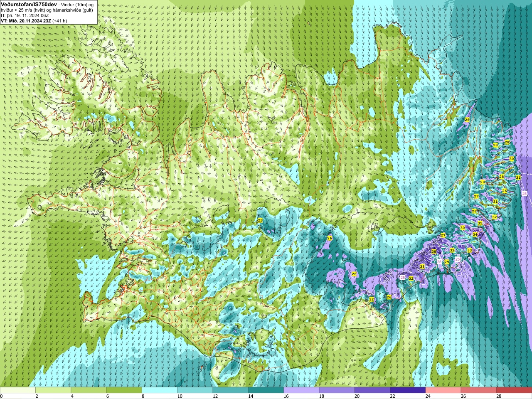
Task: Click the legend scale number 14
Action: pos(251,396)
